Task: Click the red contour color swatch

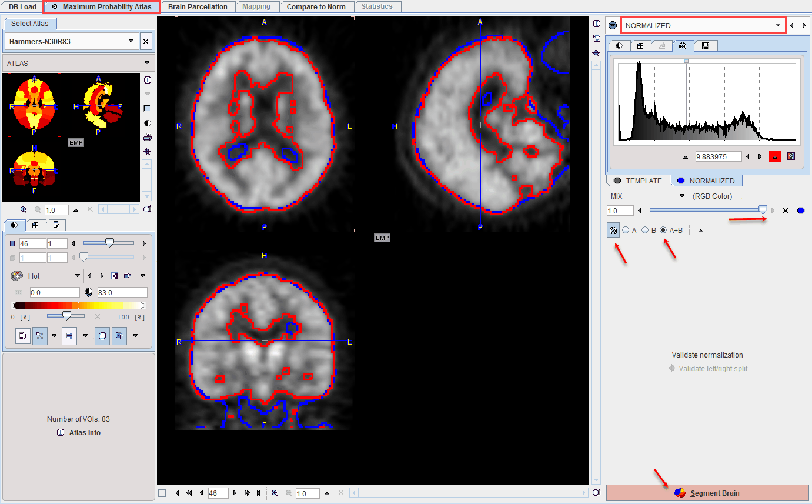Action: (x=774, y=156)
